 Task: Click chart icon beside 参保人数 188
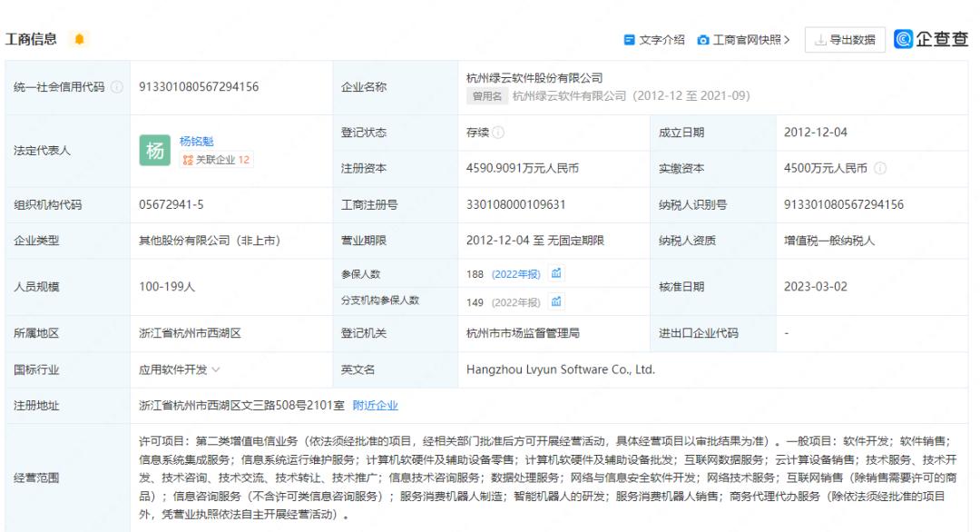pyautogui.click(x=555, y=273)
